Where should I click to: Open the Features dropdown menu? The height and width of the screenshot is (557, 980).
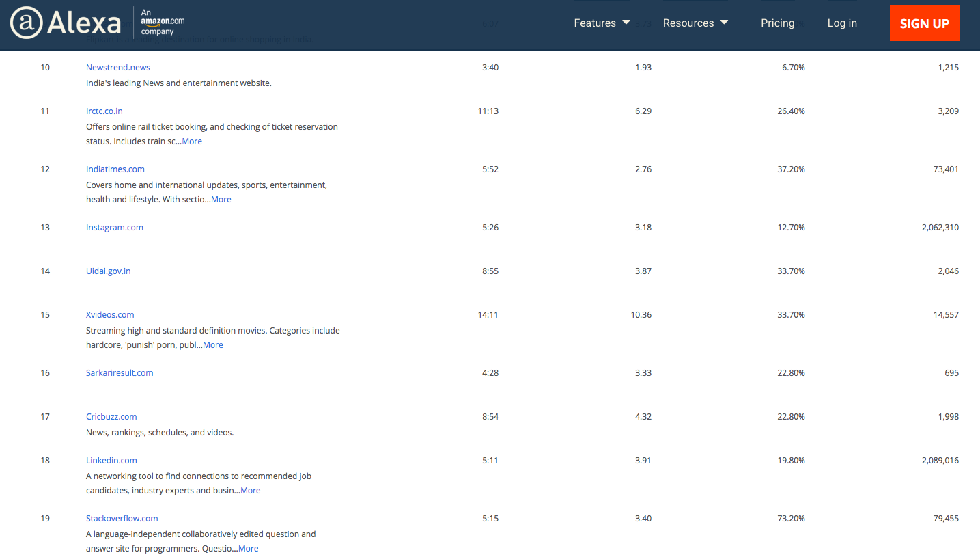pos(602,23)
